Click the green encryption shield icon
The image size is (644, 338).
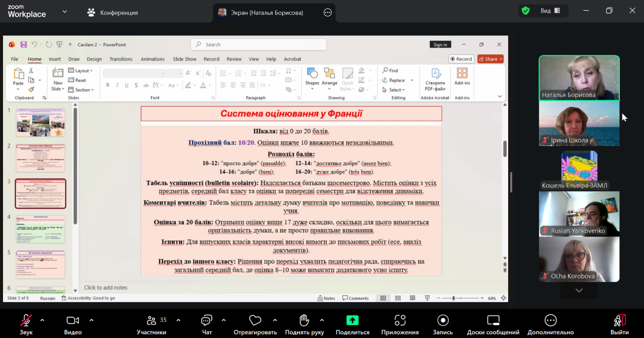pos(526,11)
